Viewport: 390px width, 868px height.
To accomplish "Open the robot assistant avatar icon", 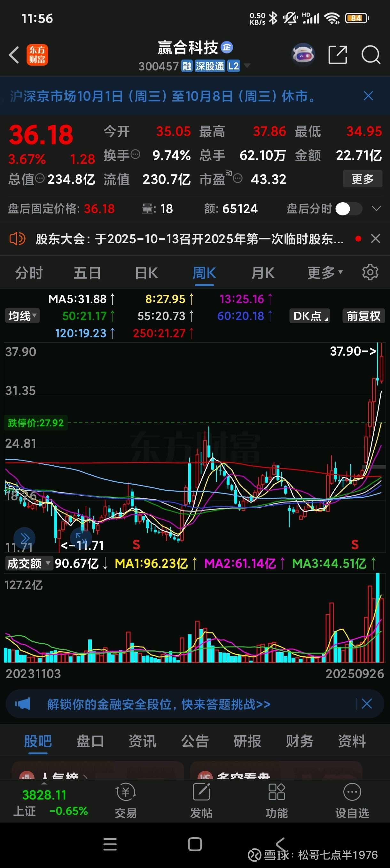I will click(x=303, y=54).
